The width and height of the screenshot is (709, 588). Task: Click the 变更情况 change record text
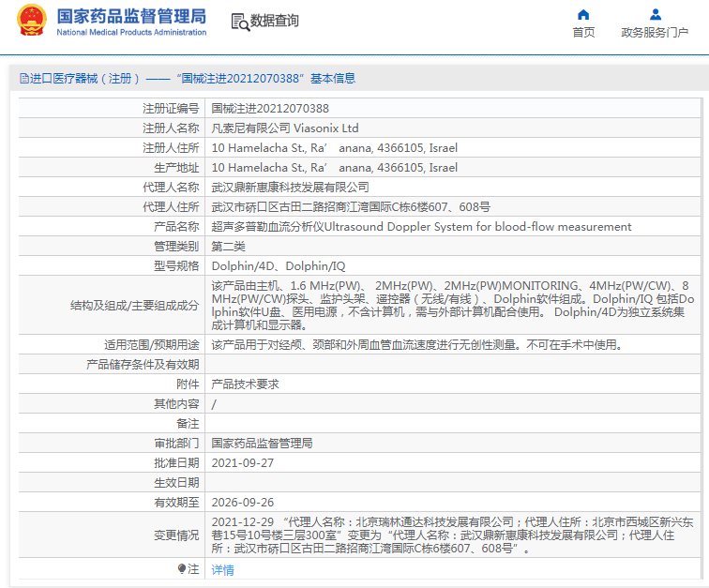452,535
